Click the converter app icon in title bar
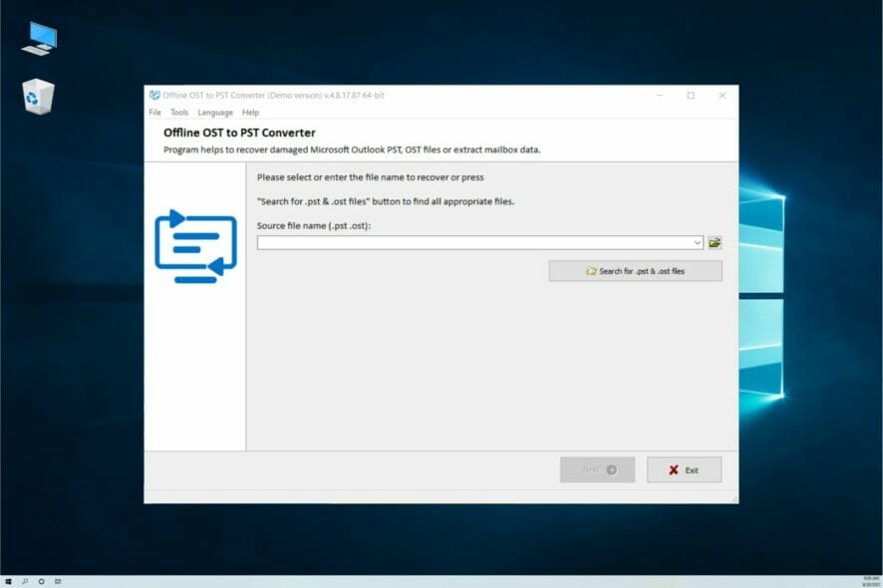 point(154,96)
